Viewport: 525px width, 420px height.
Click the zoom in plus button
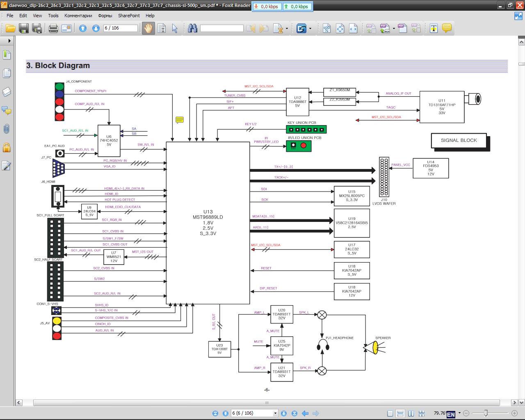coord(514,413)
